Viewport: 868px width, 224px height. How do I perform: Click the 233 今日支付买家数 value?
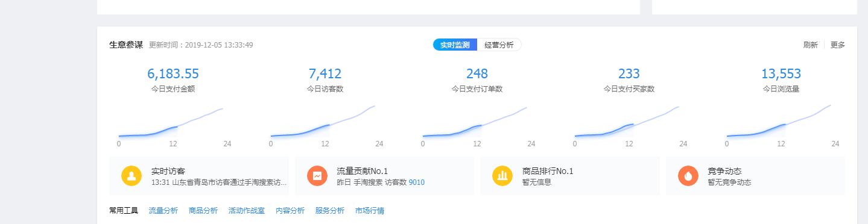click(x=629, y=74)
